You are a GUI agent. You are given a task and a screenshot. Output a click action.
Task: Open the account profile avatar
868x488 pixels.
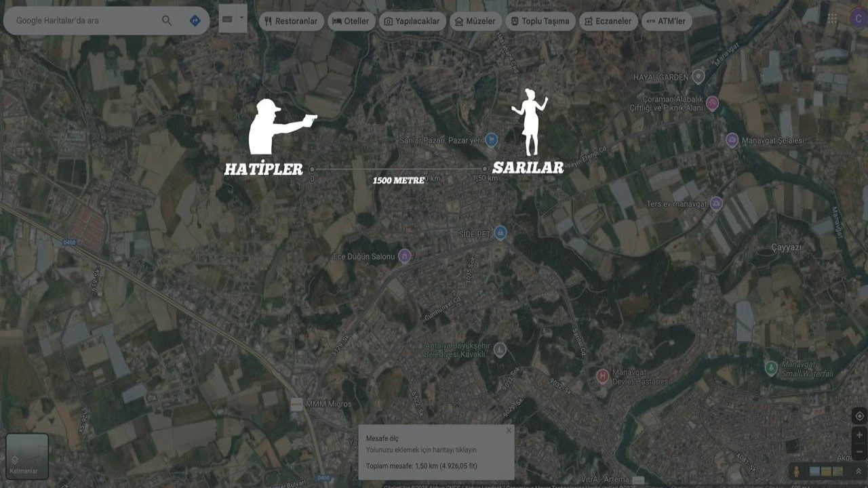tap(859, 19)
